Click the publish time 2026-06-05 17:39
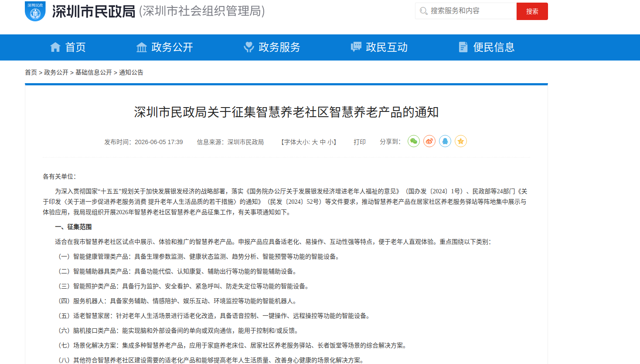Viewport: 640px width, 364px height. point(159,142)
